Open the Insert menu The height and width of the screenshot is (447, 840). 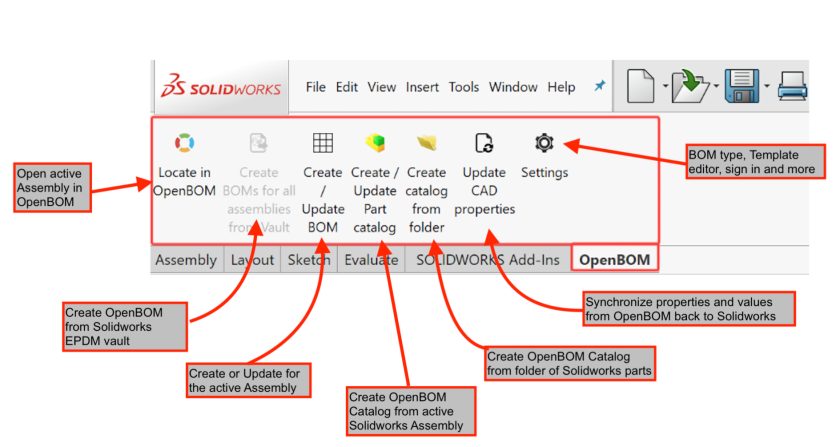(x=422, y=87)
